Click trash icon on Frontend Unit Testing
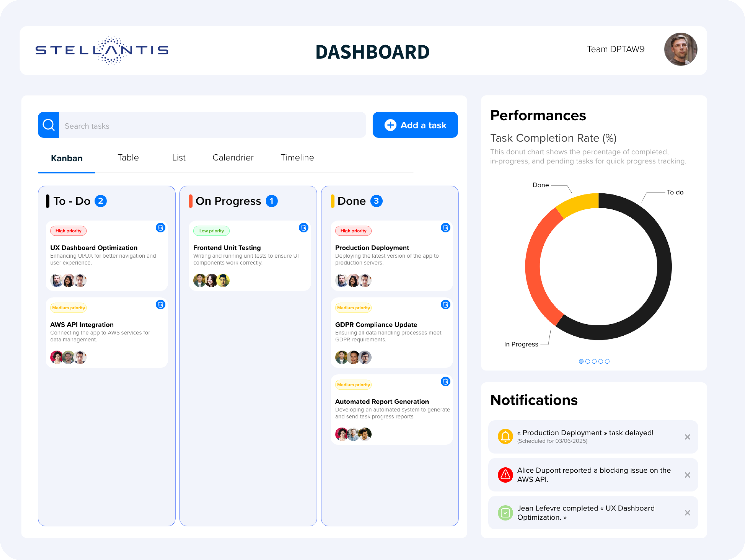The width and height of the screenshot is (745, 560). coord(303,228)
